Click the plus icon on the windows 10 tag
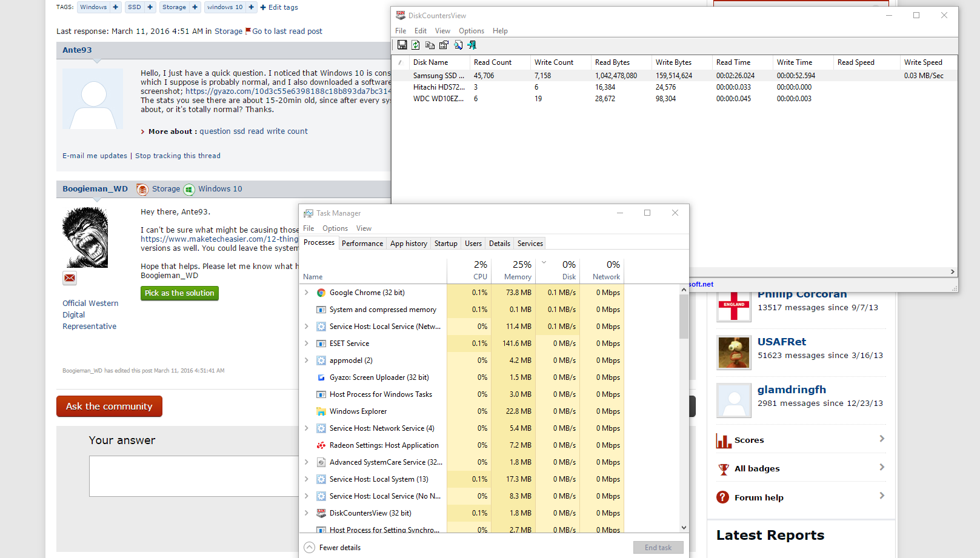 tap(251, 7)
